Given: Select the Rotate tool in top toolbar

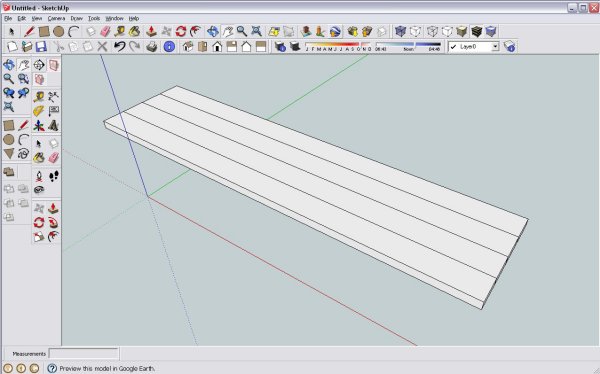Looking at the screenshot, I should [181, 31].
